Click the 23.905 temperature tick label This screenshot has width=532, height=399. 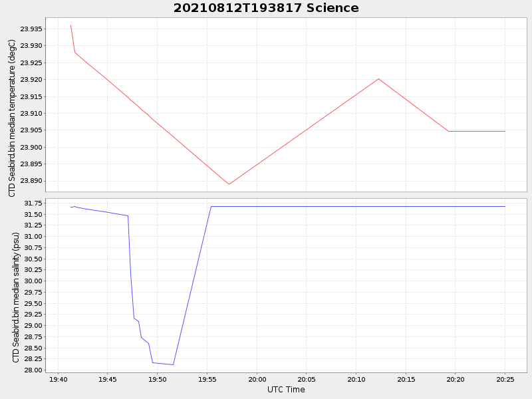coord(31,130)
